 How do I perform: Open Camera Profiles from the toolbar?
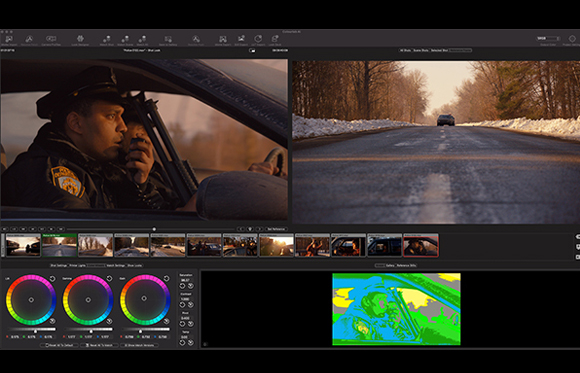[51, 40]
